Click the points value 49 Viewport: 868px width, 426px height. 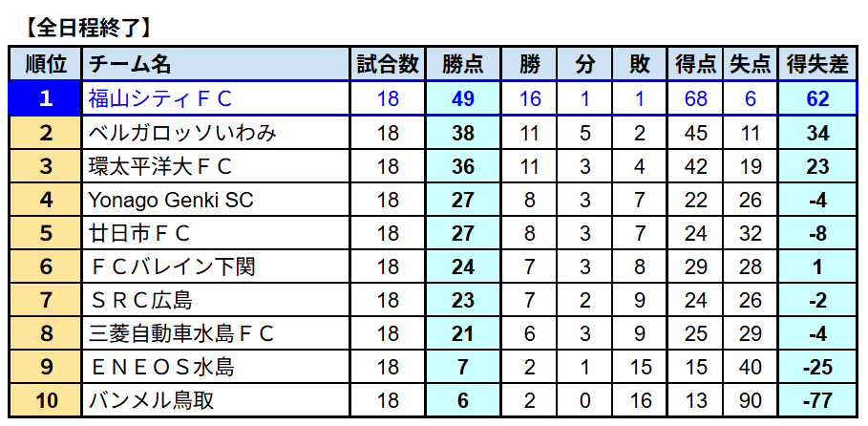coord(463,98)
